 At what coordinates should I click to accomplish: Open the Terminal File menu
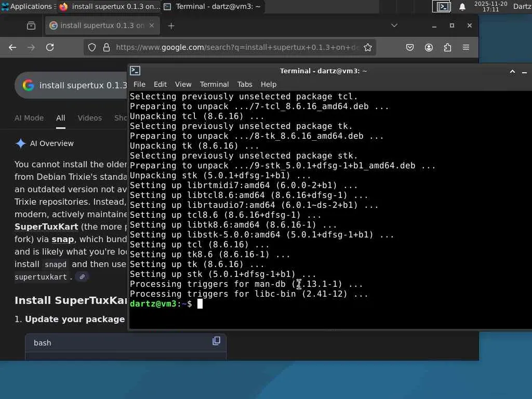coord(139,85)
